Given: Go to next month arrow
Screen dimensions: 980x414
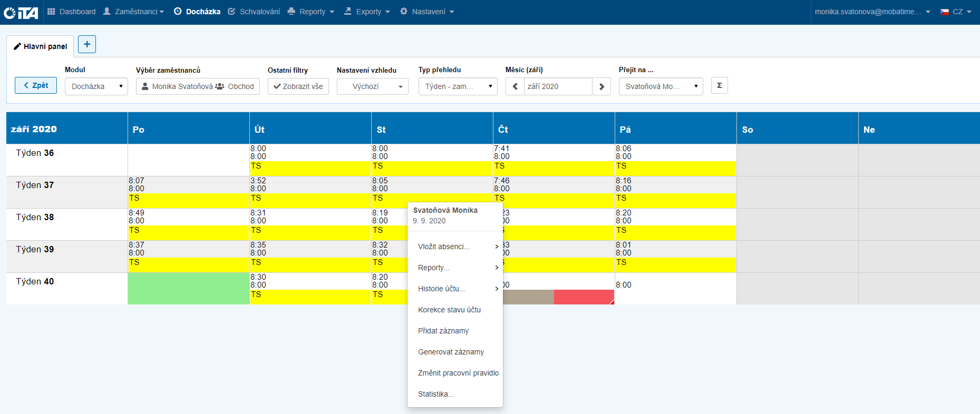Looking at the screenshot, I should pyautogui.click(x=601, y=86).
